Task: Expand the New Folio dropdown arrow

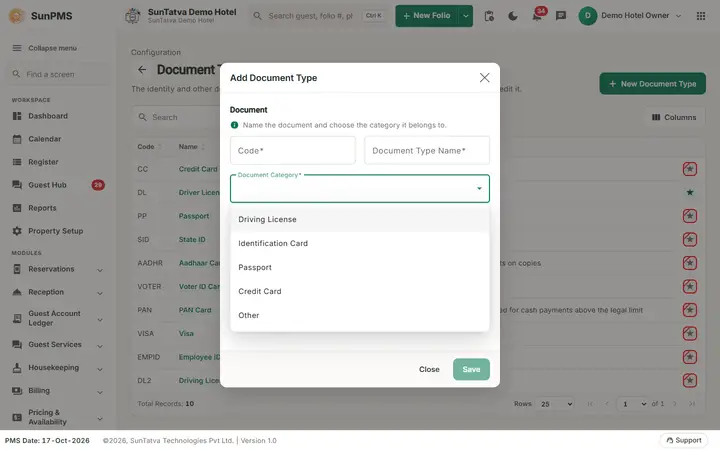Action: coord(466,16)
